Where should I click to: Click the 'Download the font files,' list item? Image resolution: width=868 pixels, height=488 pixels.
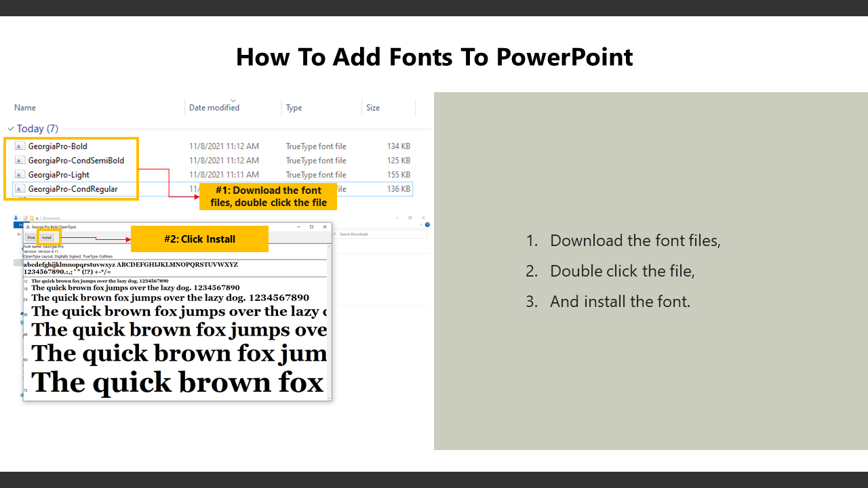[635, 241]
